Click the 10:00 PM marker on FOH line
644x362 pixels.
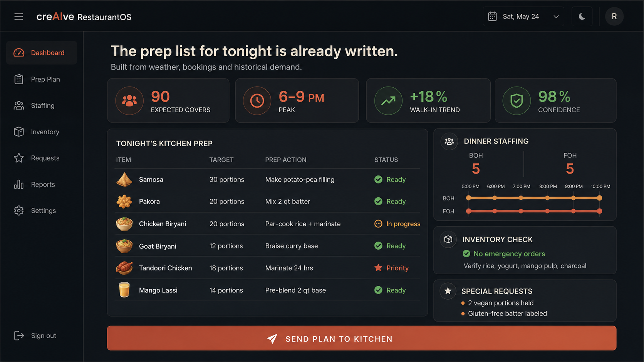pyautogui.click(x=599, y=211)
